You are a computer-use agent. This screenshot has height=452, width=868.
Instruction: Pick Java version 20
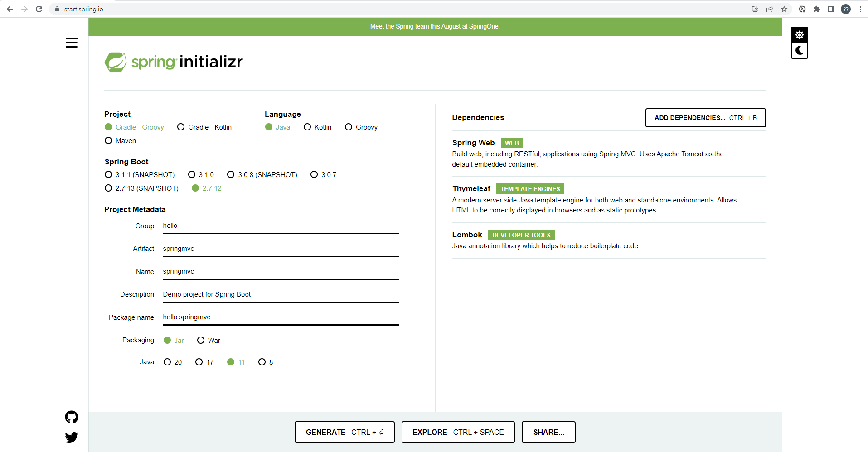coord(173,362)
